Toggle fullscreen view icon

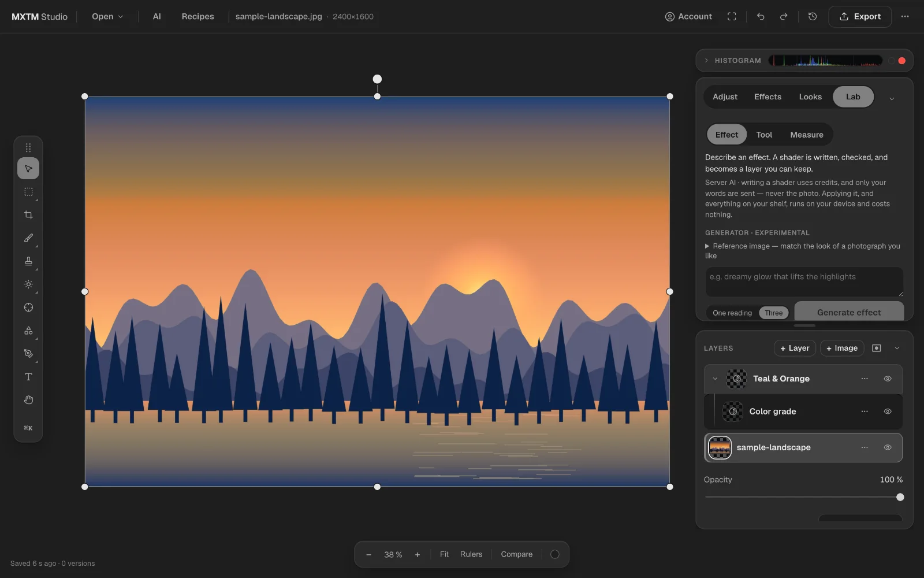(x=732, y=17)
